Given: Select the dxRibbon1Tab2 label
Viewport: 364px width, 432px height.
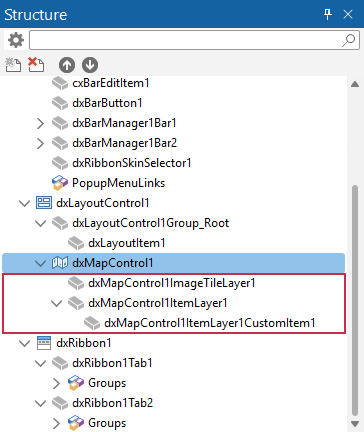Looking at the screenshot, I should [x=113, y=403].
